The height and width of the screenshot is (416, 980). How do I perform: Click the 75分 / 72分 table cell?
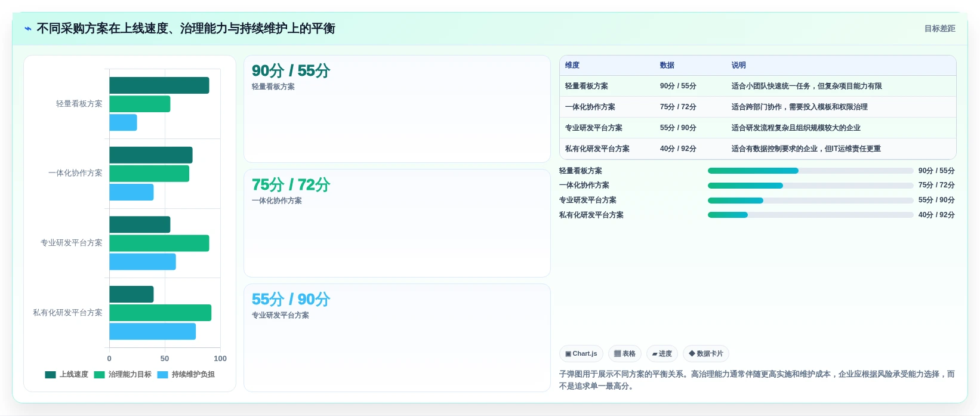point(678,107)
